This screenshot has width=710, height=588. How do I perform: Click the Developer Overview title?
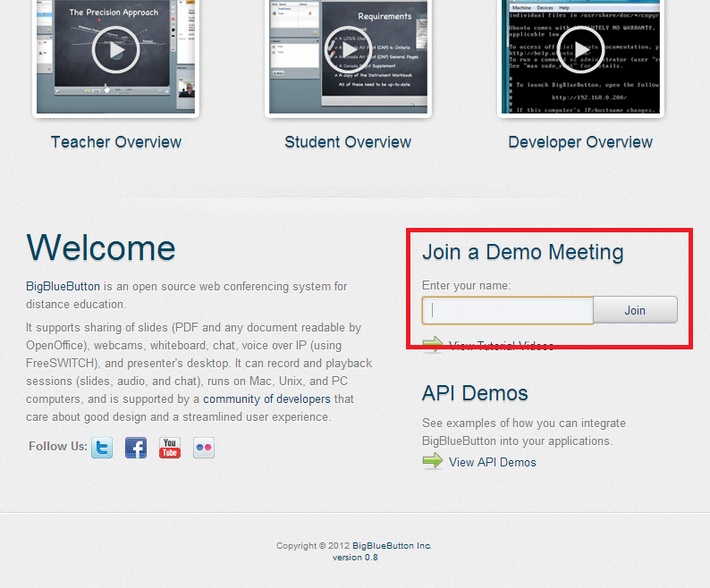[x=580, y=142]
